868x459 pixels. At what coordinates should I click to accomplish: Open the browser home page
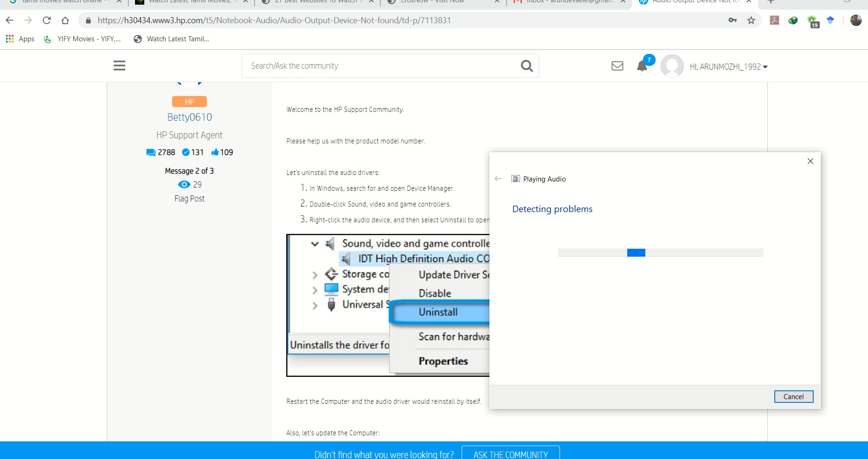65,20
